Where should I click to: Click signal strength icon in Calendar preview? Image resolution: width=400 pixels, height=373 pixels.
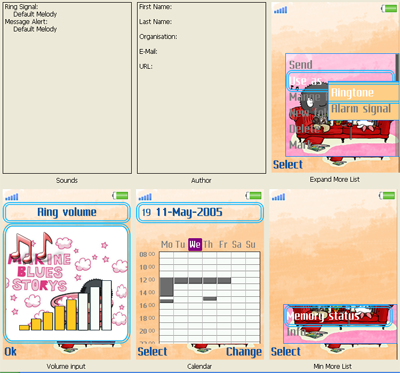[145, 197]
